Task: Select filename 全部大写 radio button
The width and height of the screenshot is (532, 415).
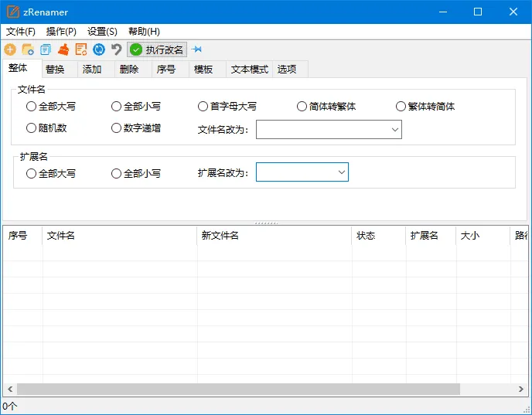Action: click(32, 107)
